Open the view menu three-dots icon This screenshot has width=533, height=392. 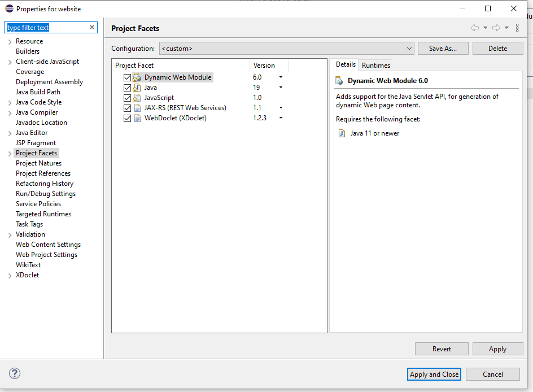517,28
